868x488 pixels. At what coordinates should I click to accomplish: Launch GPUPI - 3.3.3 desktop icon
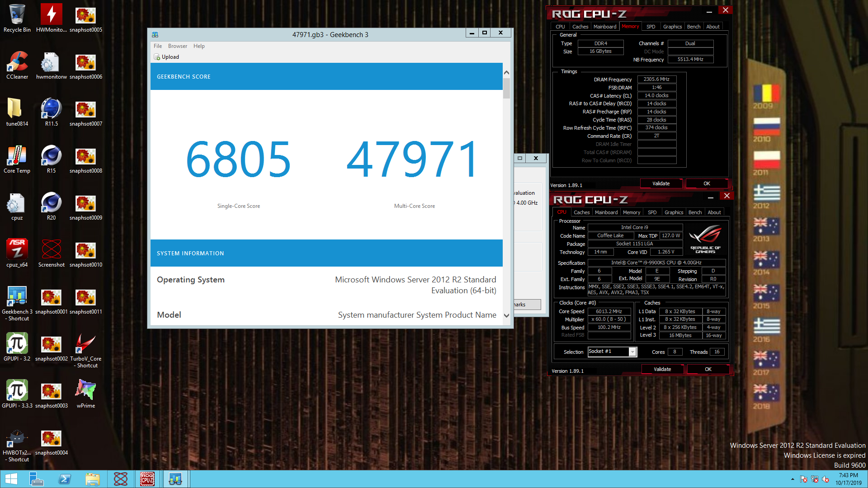(x=17, y=394)
